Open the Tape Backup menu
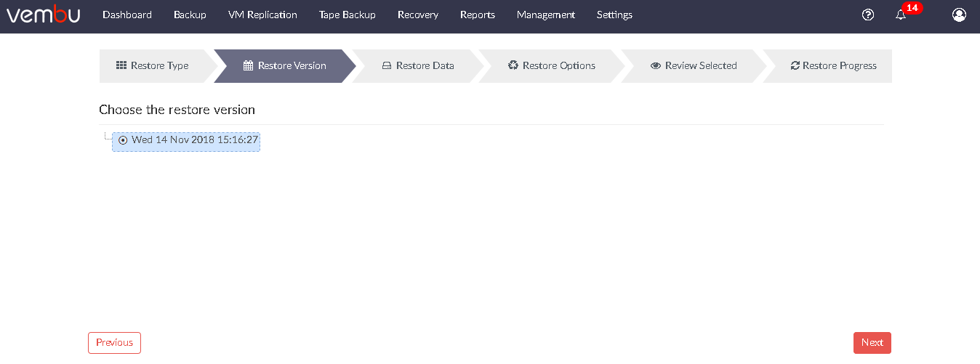The width and height of the screenshot is (980, 364). tap(348, 15)
